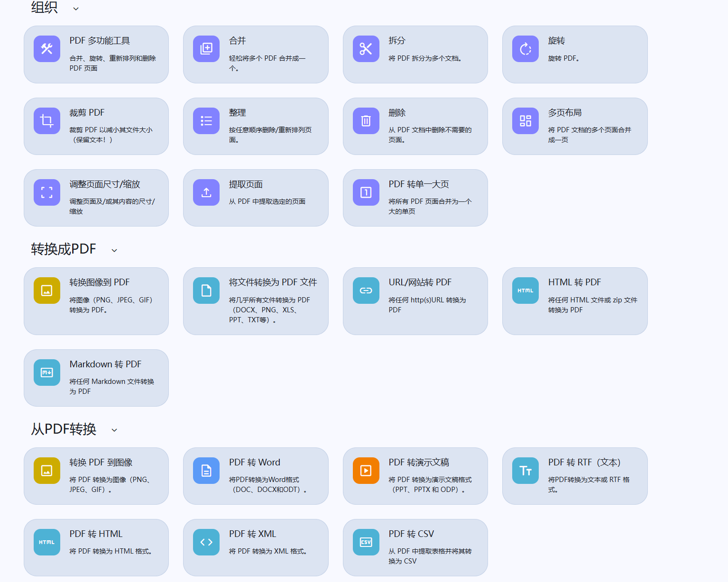
Task: Click the text 轻松将多个 PDF 合并成一个
Action: point(267,63)
